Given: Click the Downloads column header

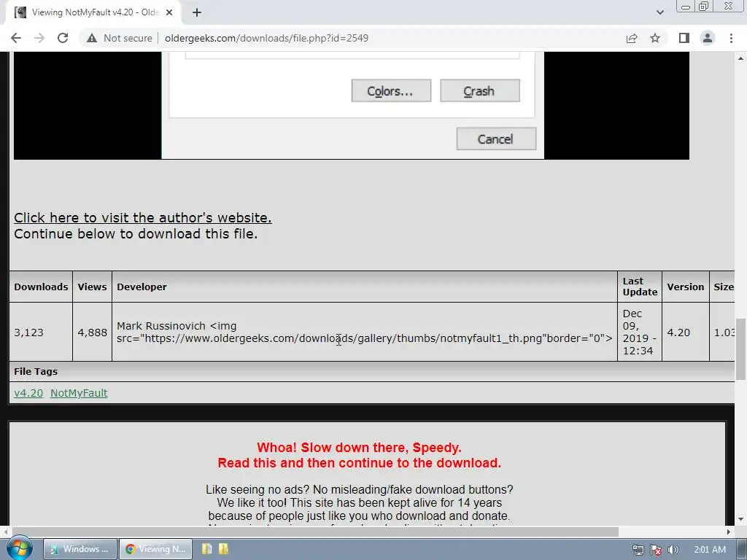Looking at the screenshot, I should [41, 287].
